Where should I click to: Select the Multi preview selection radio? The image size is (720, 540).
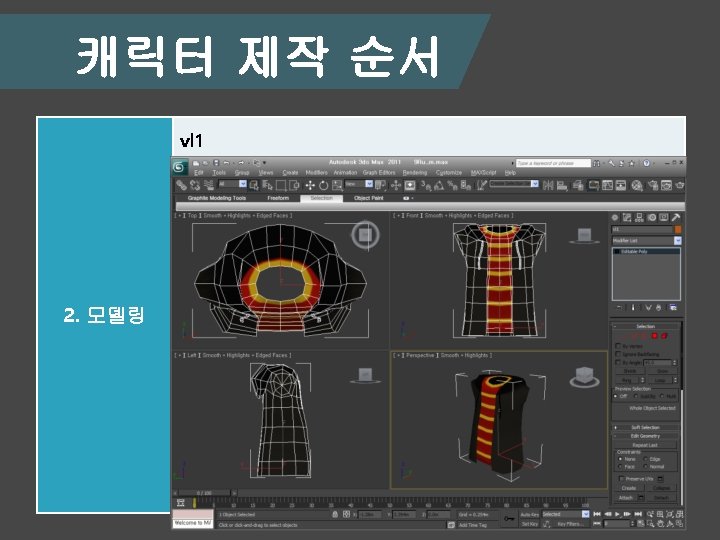(662, 396)
